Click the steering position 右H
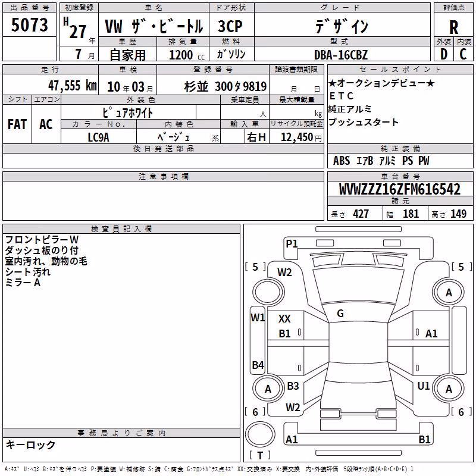The image size is (476, 476). [257, 137]
